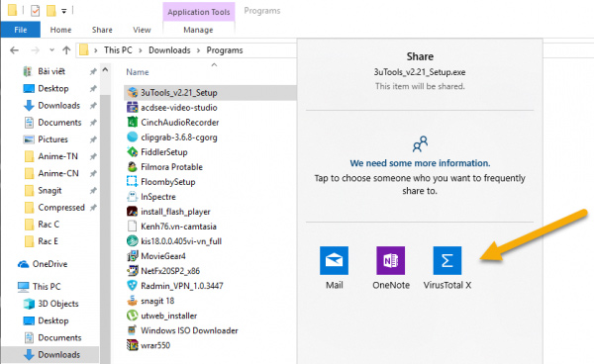Share the file to OneNote
The height and width of the screenshot is (364, 594).
point(391,260)
